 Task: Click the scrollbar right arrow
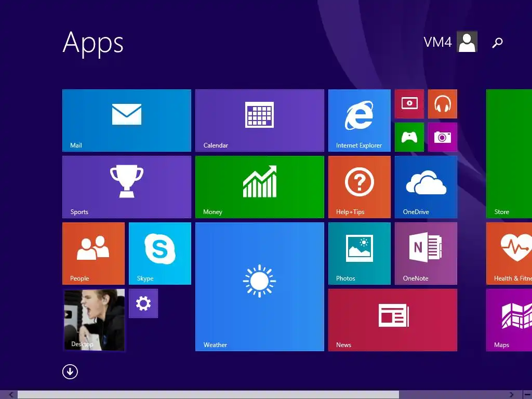[x=511, y=395]
